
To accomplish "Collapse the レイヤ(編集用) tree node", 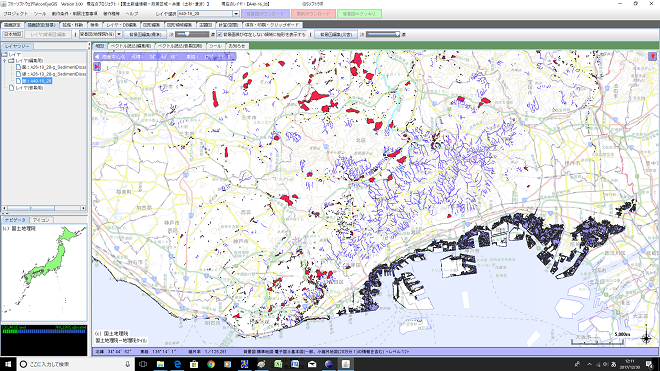I will (x=5, y=61).
